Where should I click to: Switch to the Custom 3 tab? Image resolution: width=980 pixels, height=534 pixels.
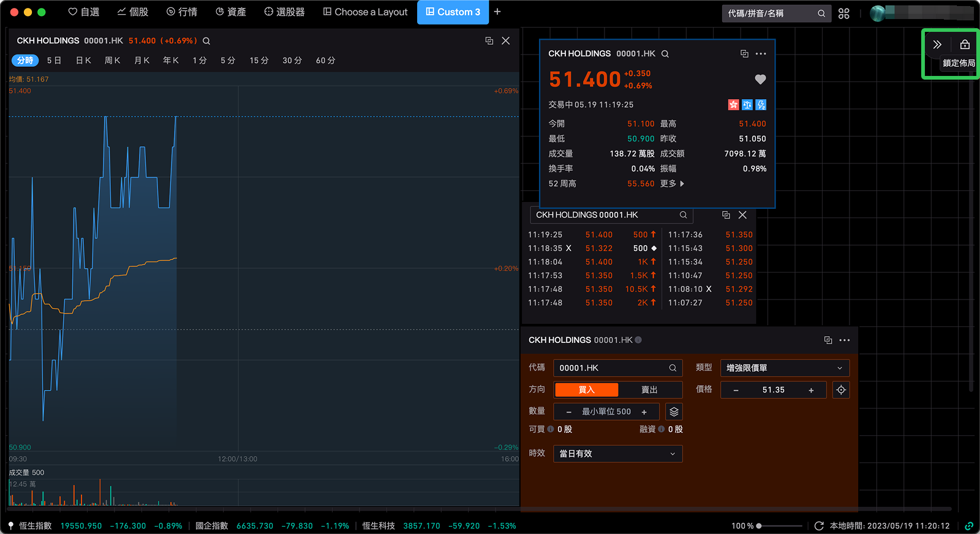point(453,12)
